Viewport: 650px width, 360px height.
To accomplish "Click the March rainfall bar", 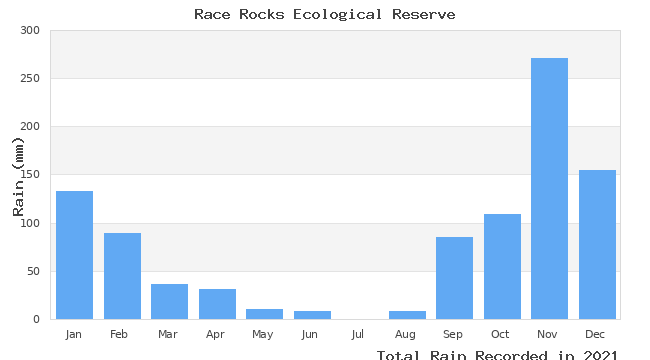I will tap(170, 302).
